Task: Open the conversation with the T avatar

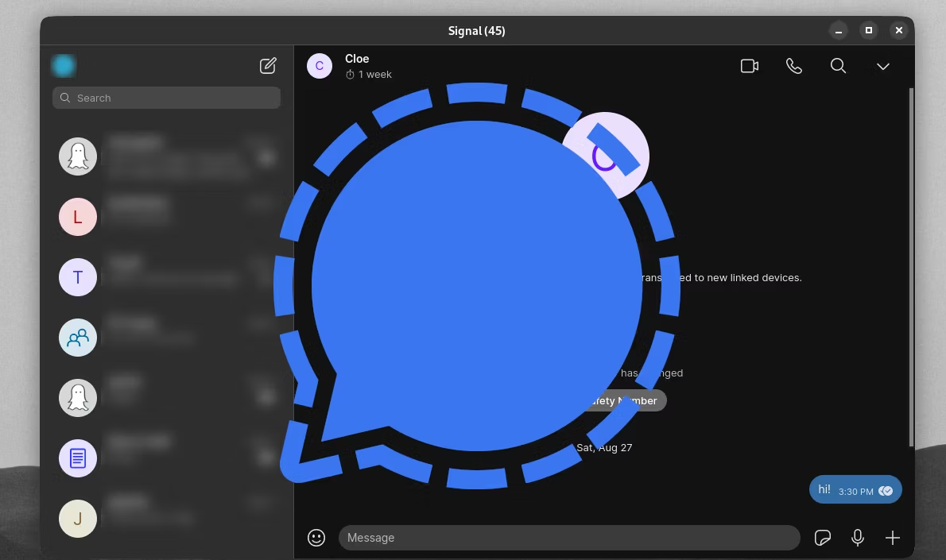Action: tap(166, 277)
